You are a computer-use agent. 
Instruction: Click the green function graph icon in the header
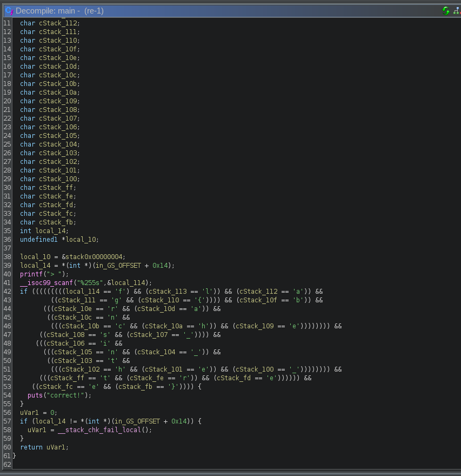click(x=456, y=10)
